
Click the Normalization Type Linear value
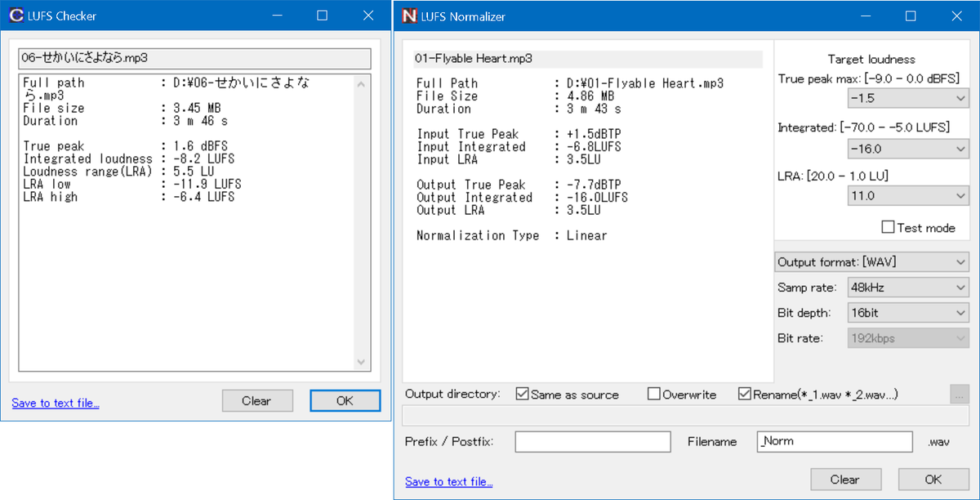tap(586, 235)
